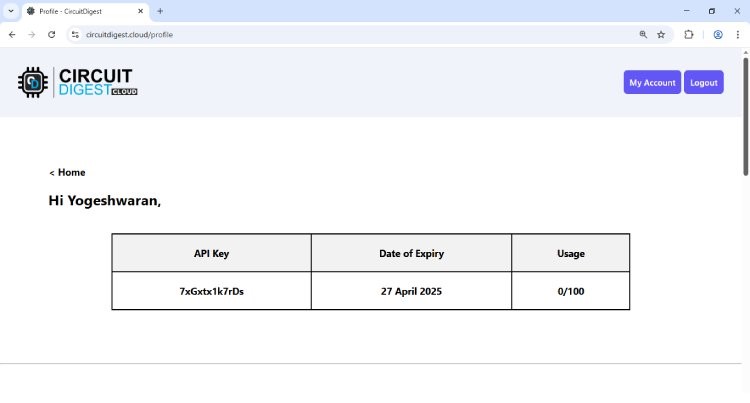Click the Date of Expiry column header
Image resolution: width=750 pixels, height=403 pixels.
(x=411, y=253)
